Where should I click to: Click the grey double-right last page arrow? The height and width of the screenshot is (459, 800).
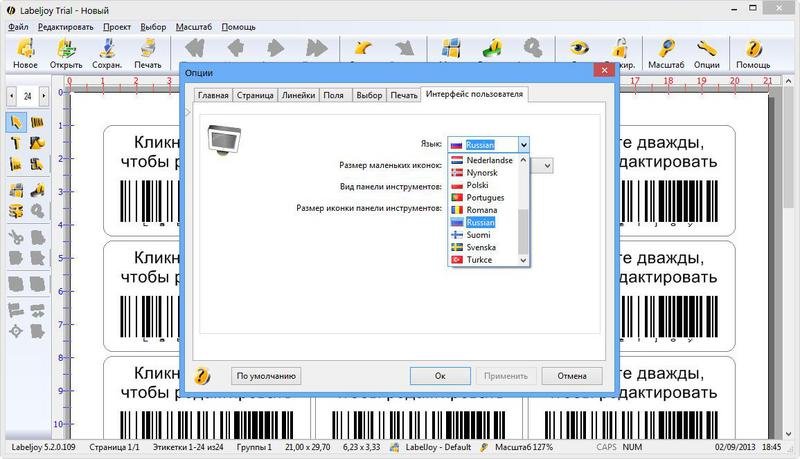click(316, 48)
